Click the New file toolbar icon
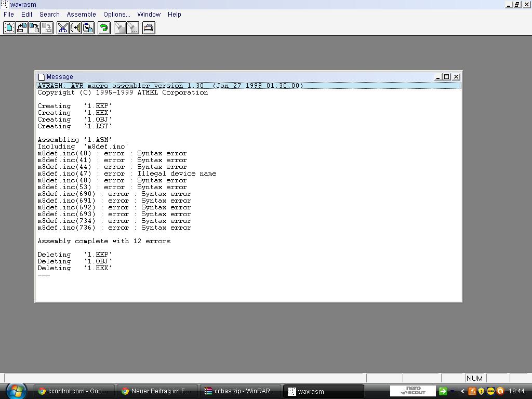532x399 pixels. pyautogui.click(x=9, y=28)
